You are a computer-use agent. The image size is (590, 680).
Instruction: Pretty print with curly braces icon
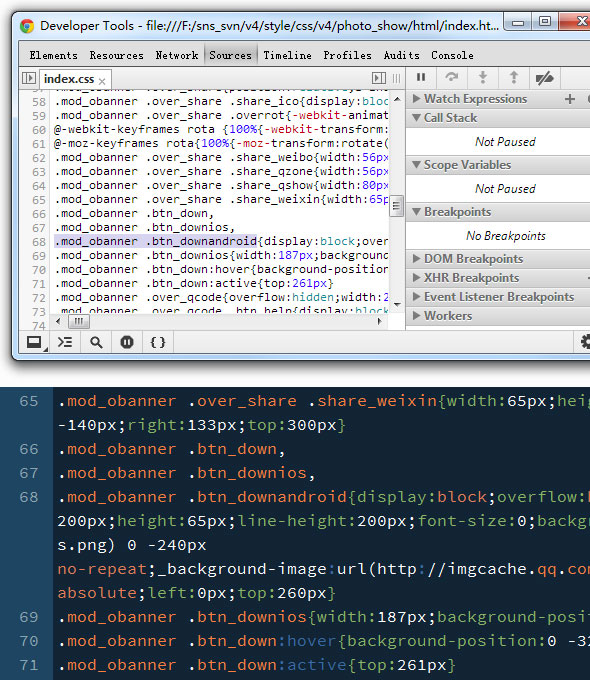click(x=157, y=342)
